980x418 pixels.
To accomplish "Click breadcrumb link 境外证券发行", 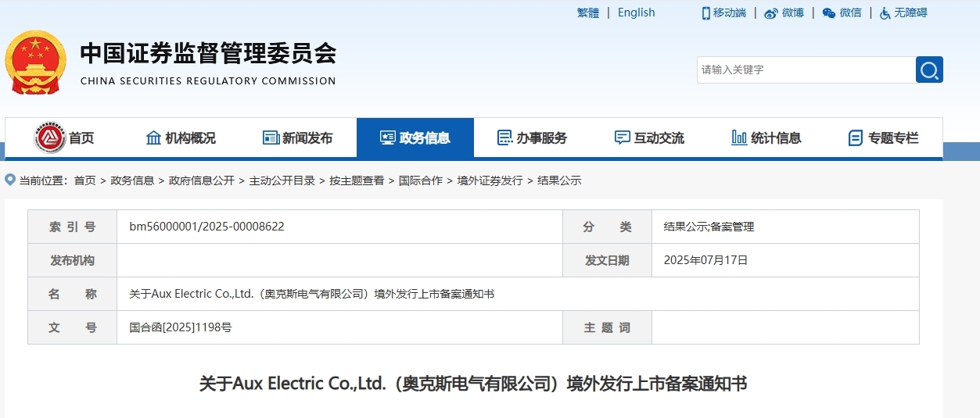I will click(x=490, y=180).
